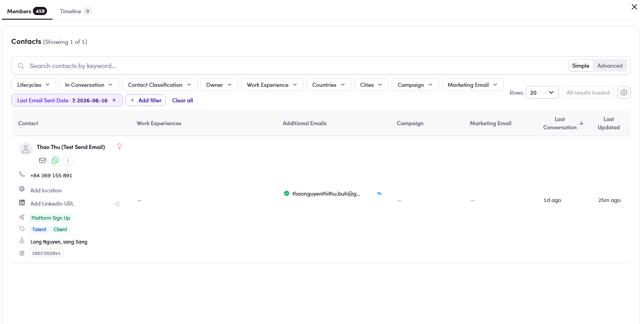Open WhatsApp chat icon for Thao Thu
The height and width of the screenshot is (324, 644).
coord(55,160)
